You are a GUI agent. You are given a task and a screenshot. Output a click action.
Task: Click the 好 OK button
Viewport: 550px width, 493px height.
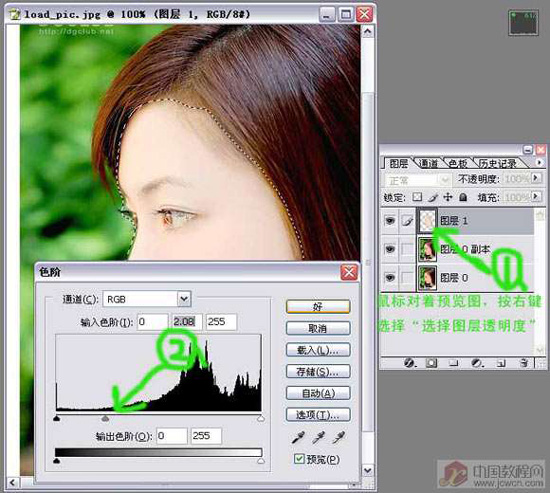click(318, 307)
